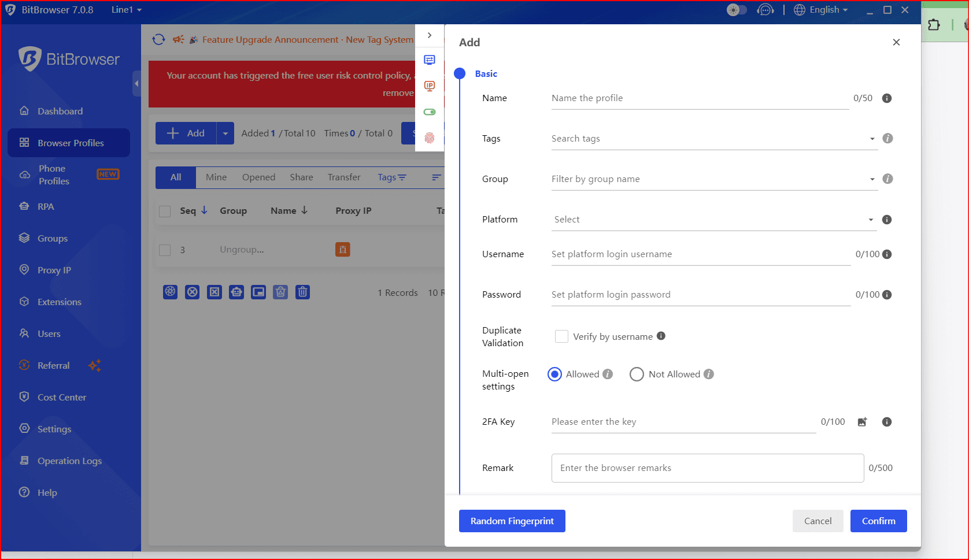The image size is (969, 560).
Task: Click the refresh icon beside announcement
Action: 158,39
